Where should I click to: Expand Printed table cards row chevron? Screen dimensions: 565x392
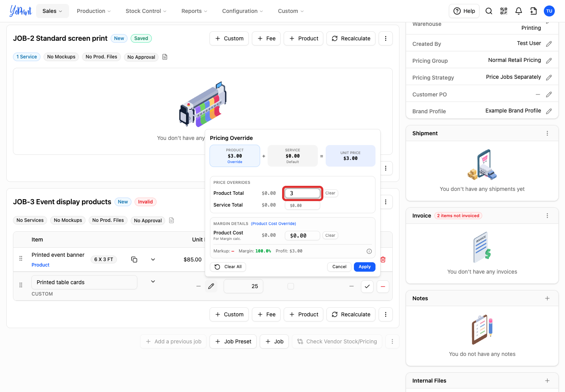tap(153, 281)
